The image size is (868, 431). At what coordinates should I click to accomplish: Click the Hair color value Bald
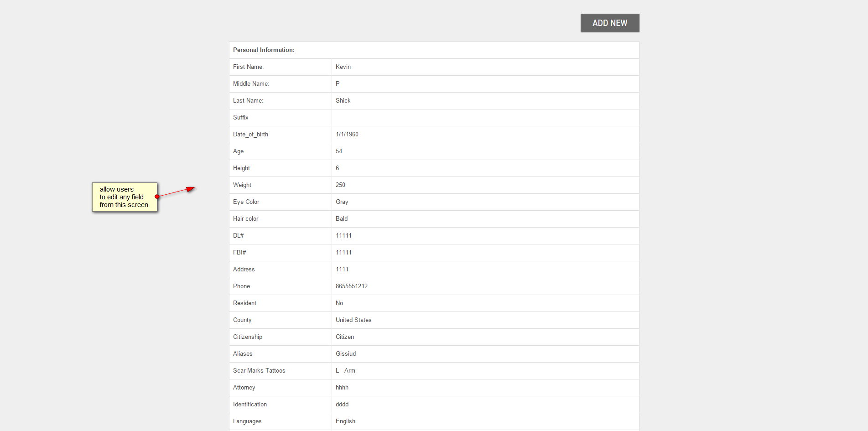tap(342, 219)
